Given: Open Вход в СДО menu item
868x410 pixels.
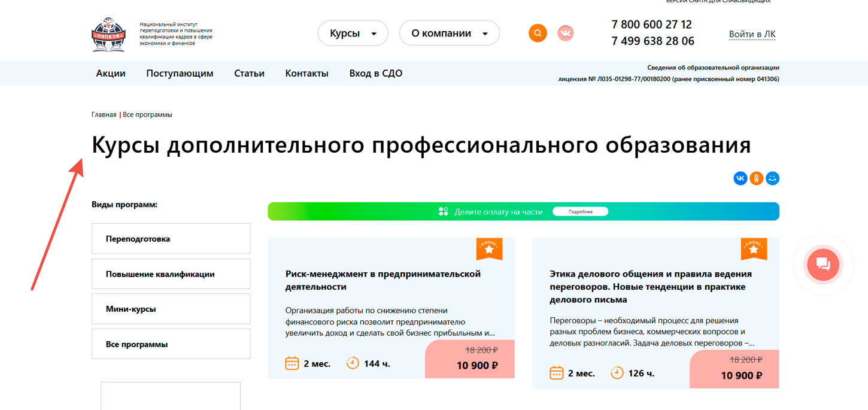Looking at the screenshot, I should (x=376, y=74).
